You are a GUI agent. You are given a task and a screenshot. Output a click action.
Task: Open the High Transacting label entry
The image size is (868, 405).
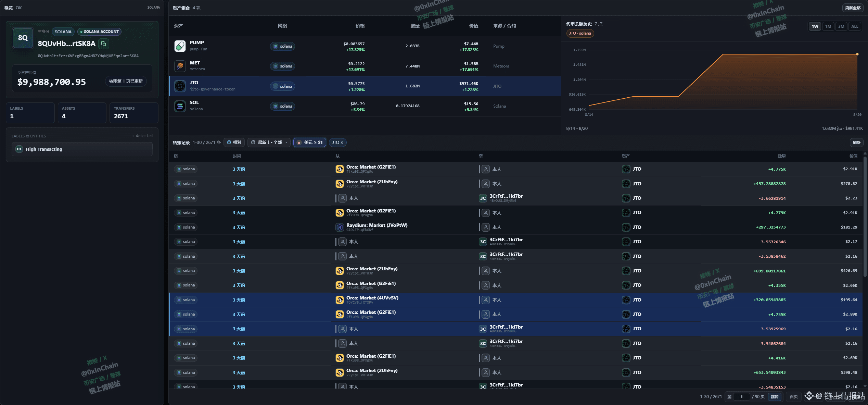coord(82,149)
